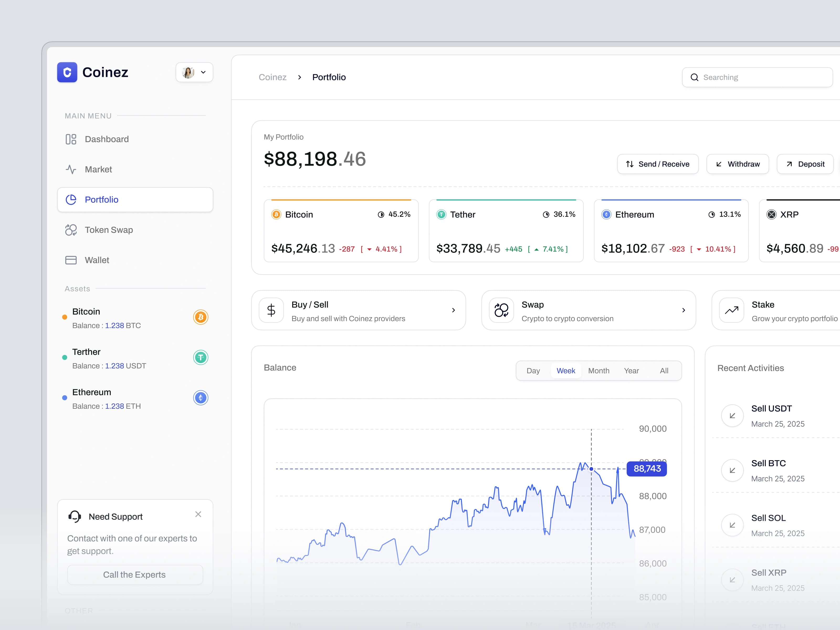Click the search magnifier icon
Image resolution: width=840 pixels, height=630 pixels.
click(695, 77)
